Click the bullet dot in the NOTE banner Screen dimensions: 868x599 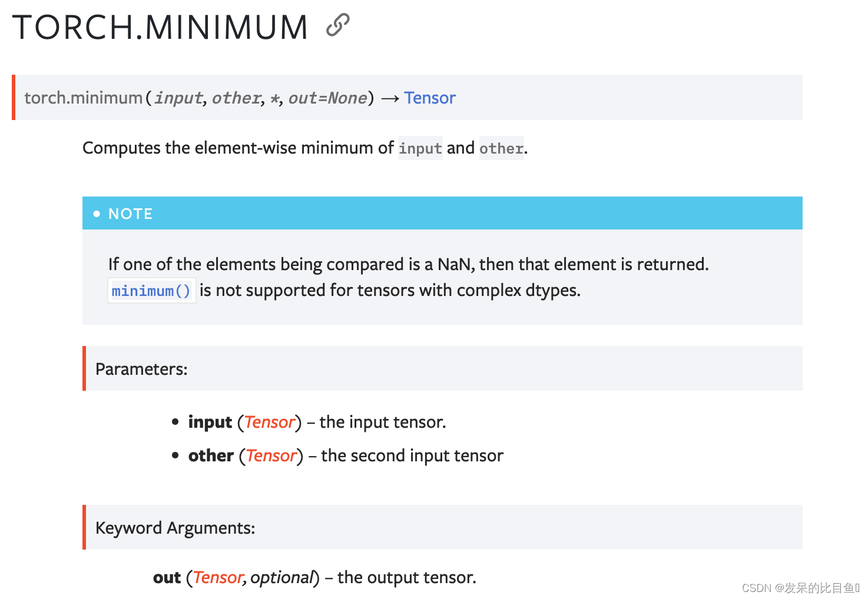click(97, 214)
